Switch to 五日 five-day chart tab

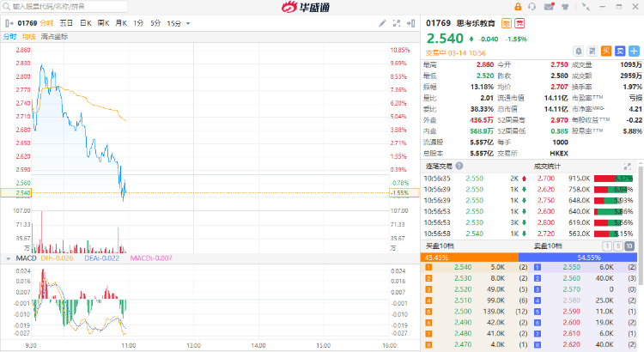coord(66,22)
